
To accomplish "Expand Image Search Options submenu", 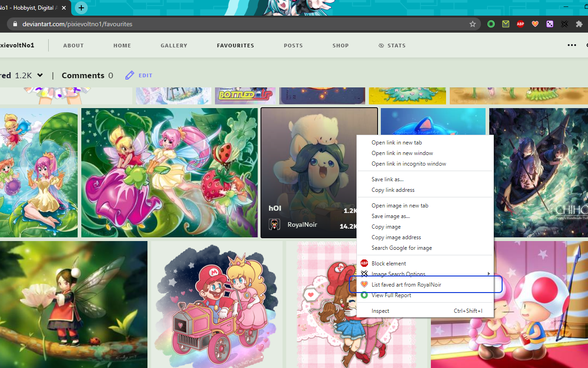I will pos(398,274).
